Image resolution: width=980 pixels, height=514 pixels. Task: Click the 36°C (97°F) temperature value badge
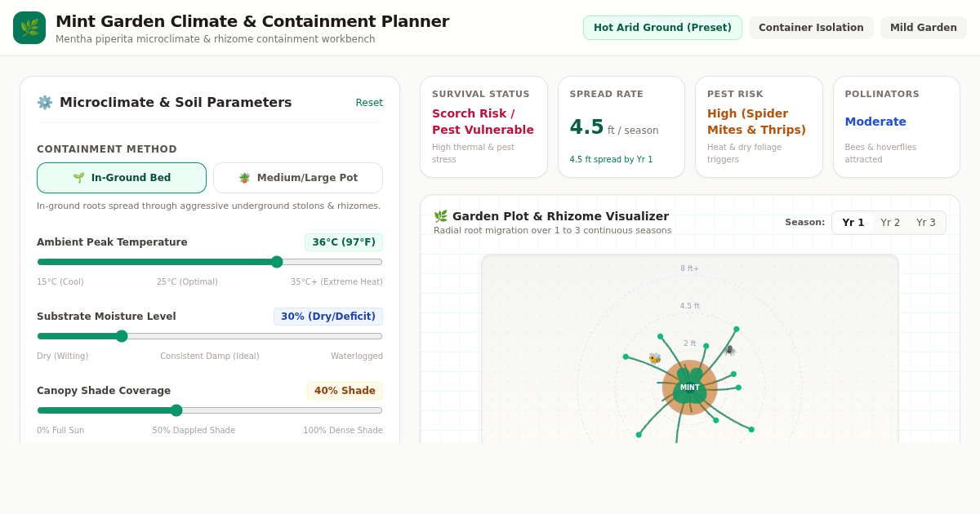344,242
